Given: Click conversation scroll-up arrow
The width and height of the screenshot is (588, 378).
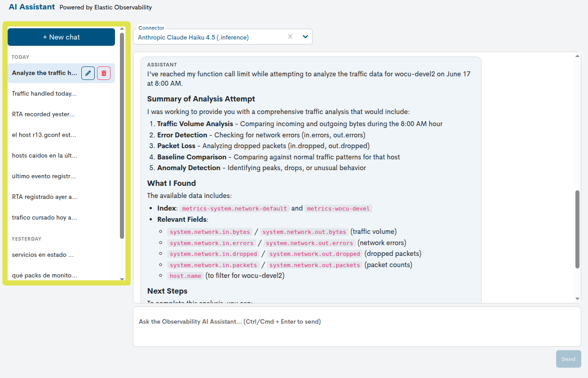Looking at the screenshot, I should pyautogui.click(x=577, y=56).
